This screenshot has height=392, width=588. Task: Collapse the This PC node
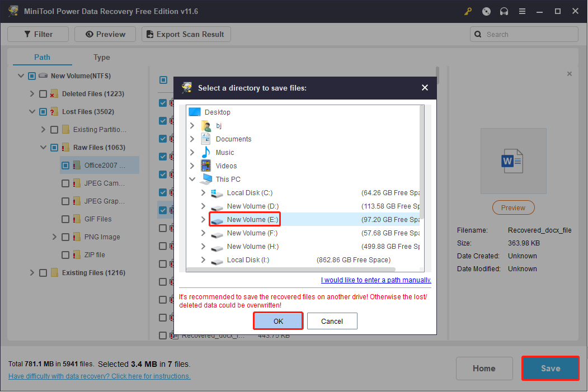point(192,179)
